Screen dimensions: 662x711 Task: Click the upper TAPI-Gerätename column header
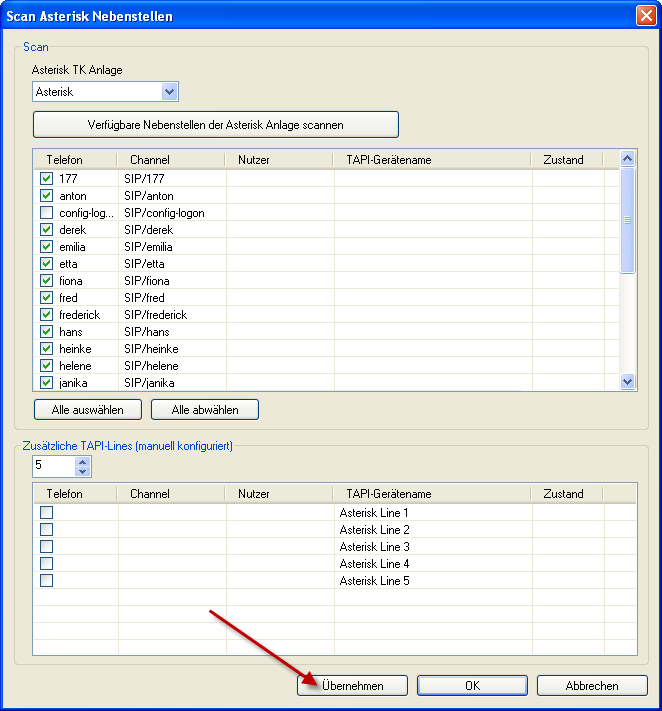tap(388, 160)
